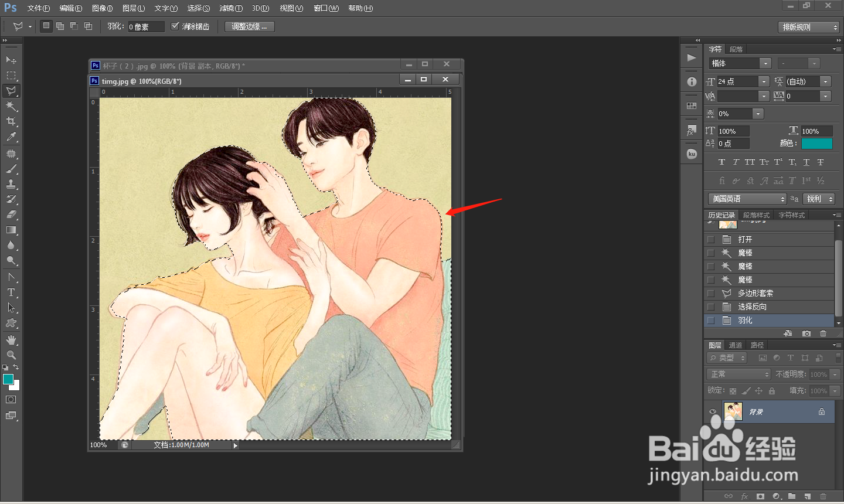Click the 调整边缘 button
Image resolution: width=844 pixels, height=504 pixels.
coord(249,26)
